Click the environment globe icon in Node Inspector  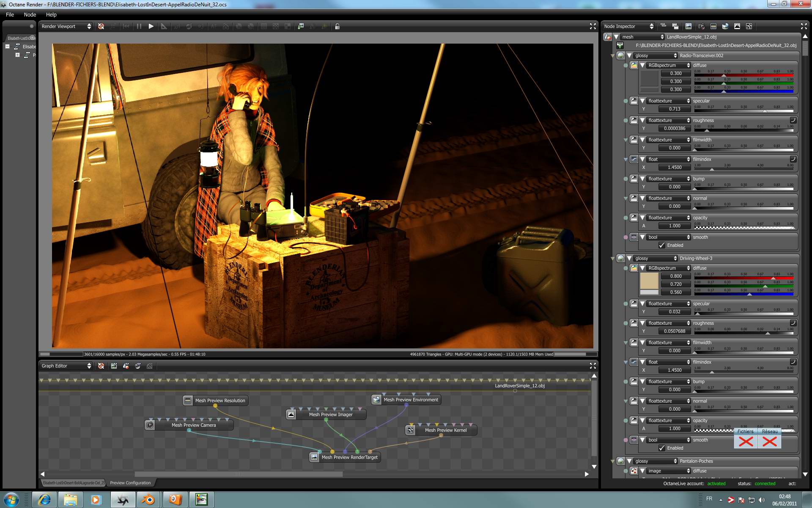coord(725,26)
